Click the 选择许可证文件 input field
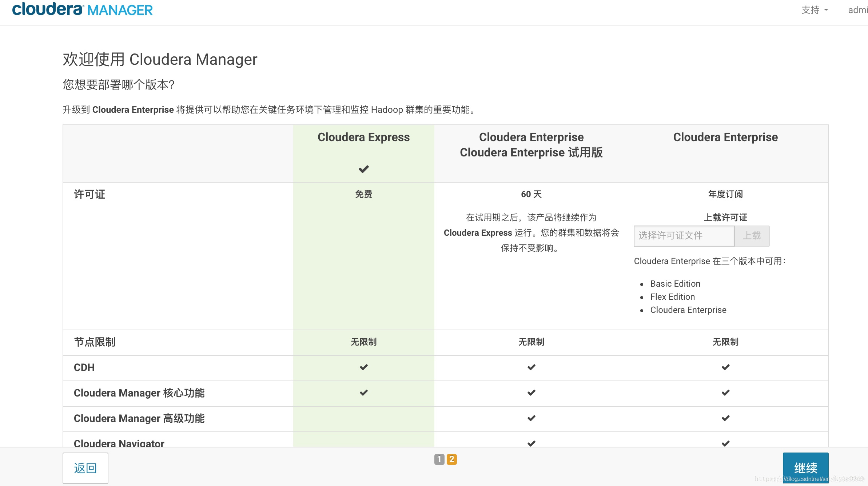Screen dimensions: 868x486 (684, 236)
